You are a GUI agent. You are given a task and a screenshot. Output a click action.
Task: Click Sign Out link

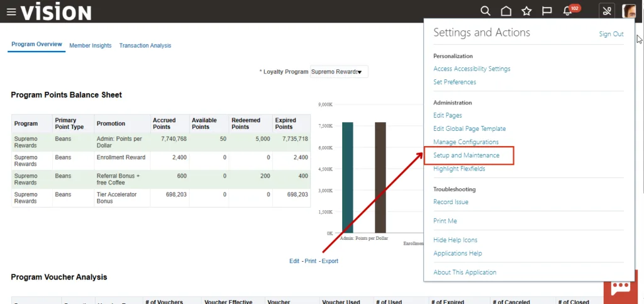(x=611, y=34)
